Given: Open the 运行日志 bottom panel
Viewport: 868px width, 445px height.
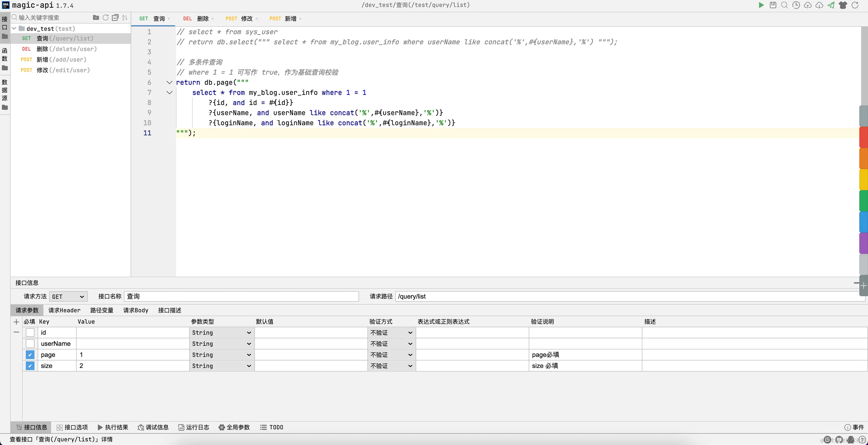Looking at the screenshot, I should pyautogui.click(x=194, y=428).
